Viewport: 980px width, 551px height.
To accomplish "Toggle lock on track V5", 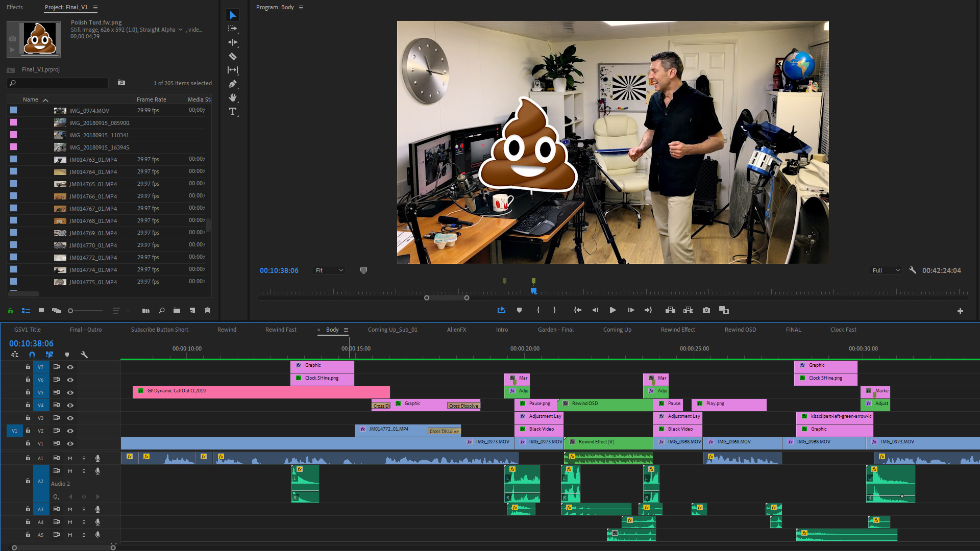I will point(28,392).
